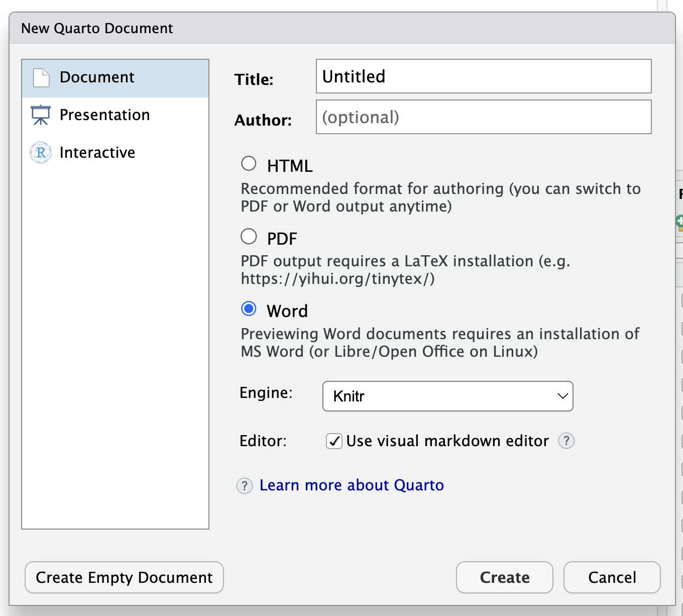Choose the PDF output format radio
Screen dimensions: 683x616
click(x=249, y=236)
